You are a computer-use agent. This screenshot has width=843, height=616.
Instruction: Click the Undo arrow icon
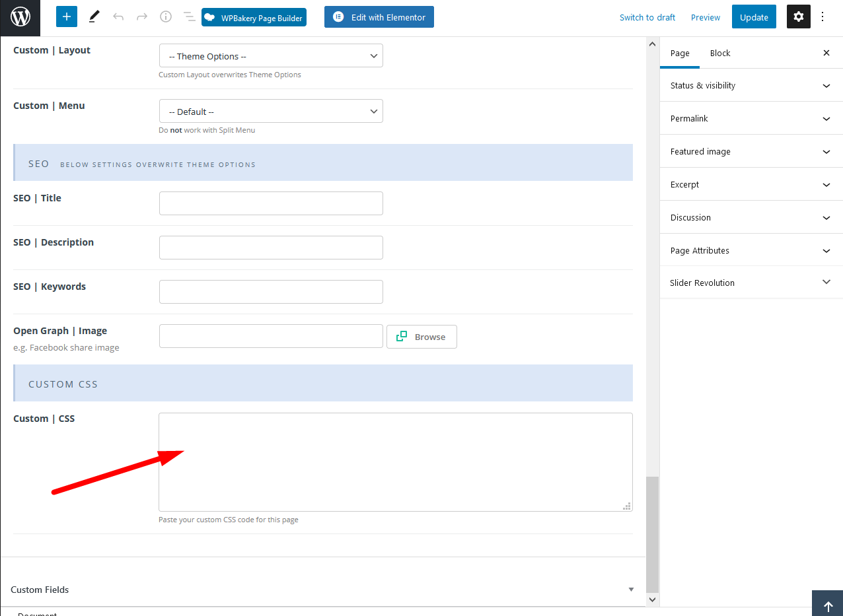(x=118, y=17)
